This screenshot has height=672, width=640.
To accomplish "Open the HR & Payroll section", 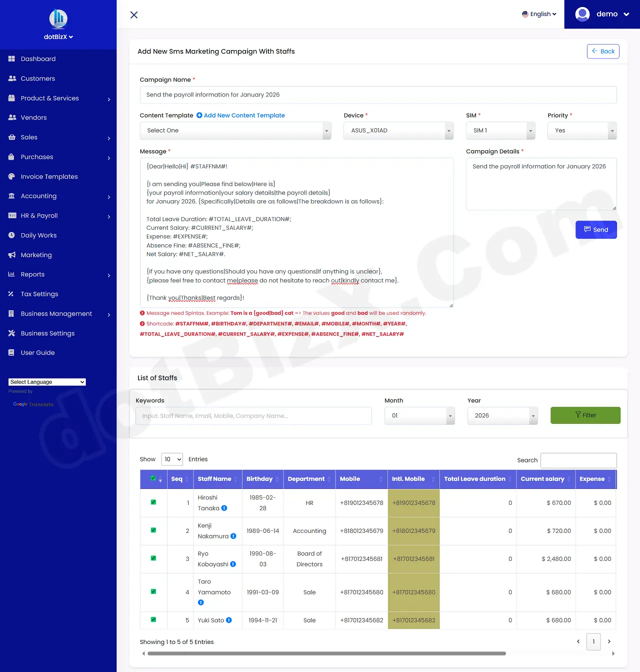I will tap(38, 216).
